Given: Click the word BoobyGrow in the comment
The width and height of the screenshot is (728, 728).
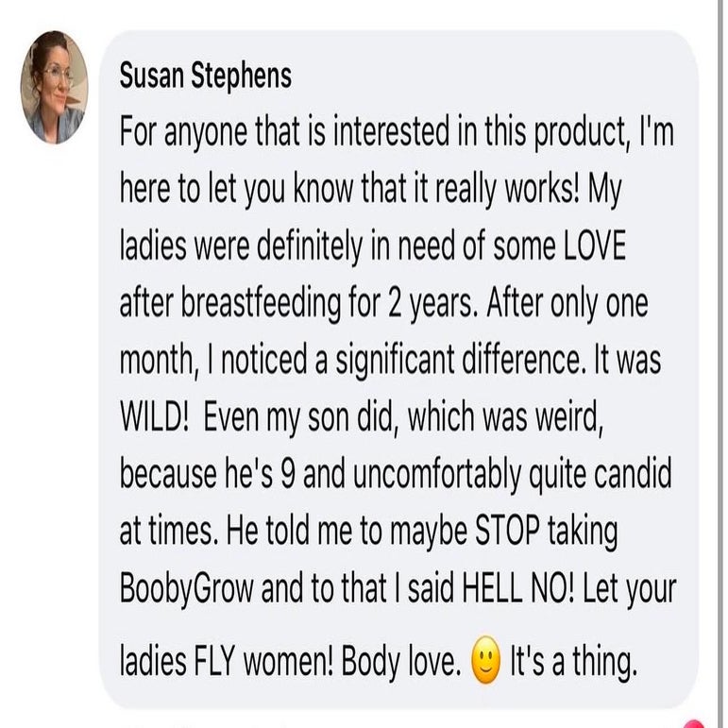Looking at the screenshot, I should (188, 590).
